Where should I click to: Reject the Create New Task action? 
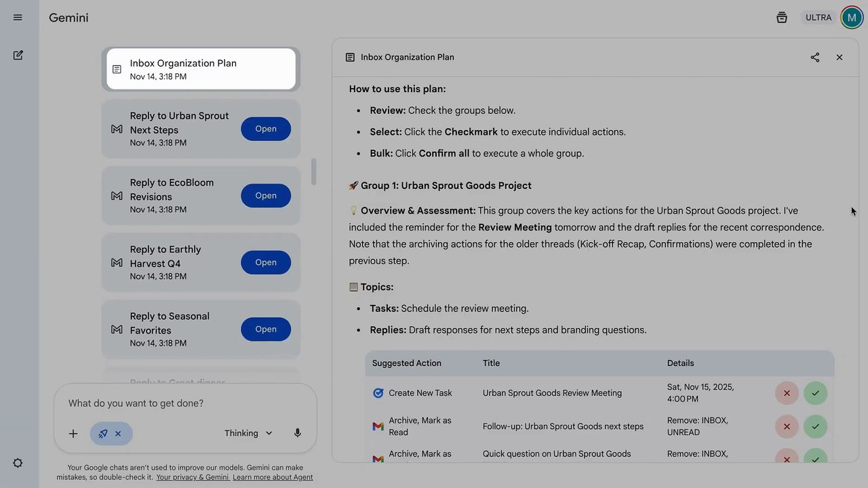(787, 393)
